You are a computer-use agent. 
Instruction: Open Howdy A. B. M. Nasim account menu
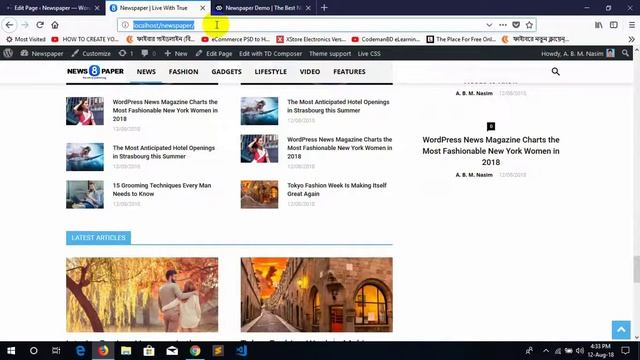[578, 53]
